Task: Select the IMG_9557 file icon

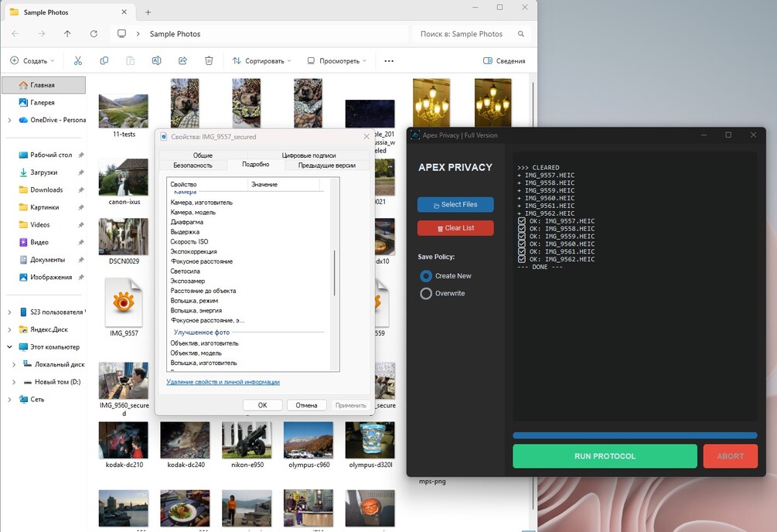Action: 124,302
